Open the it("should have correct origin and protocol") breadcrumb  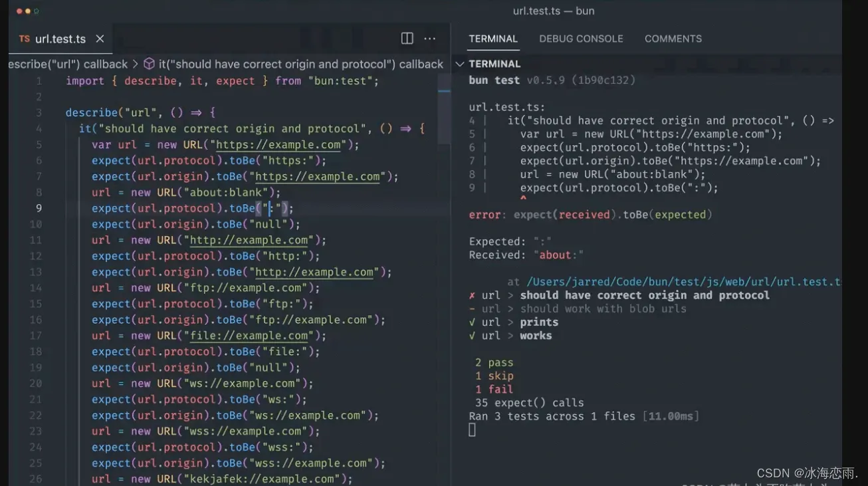[x=301, y=64]
